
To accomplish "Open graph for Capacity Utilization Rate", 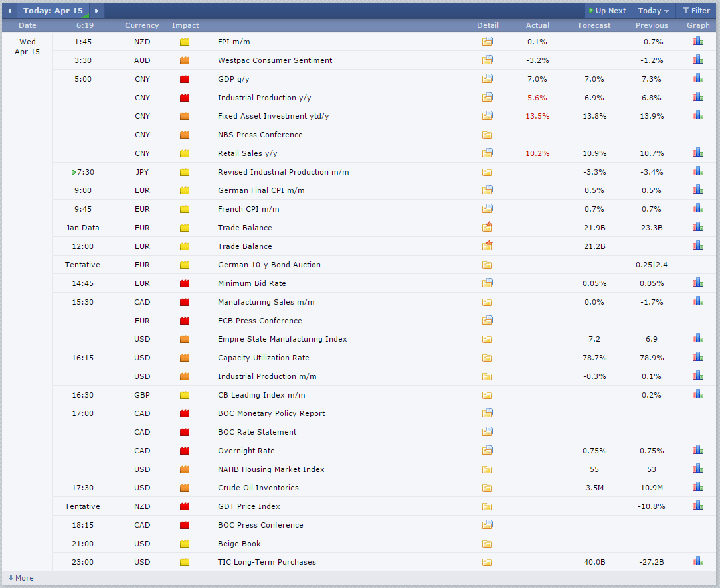I will tap(698, 357).
